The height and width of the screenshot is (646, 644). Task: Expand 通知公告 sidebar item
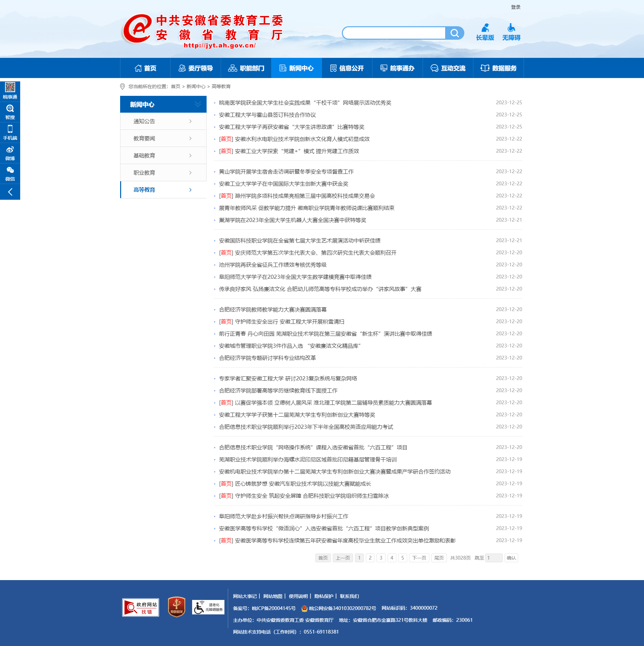coord(163,121)
